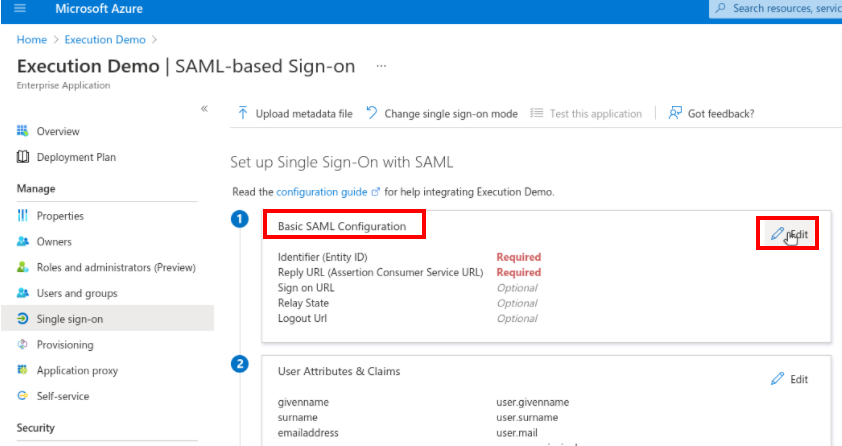Screen dimensions: 842x446
Task: Click the user.givenname value
Action: click(x=533, y=403)
